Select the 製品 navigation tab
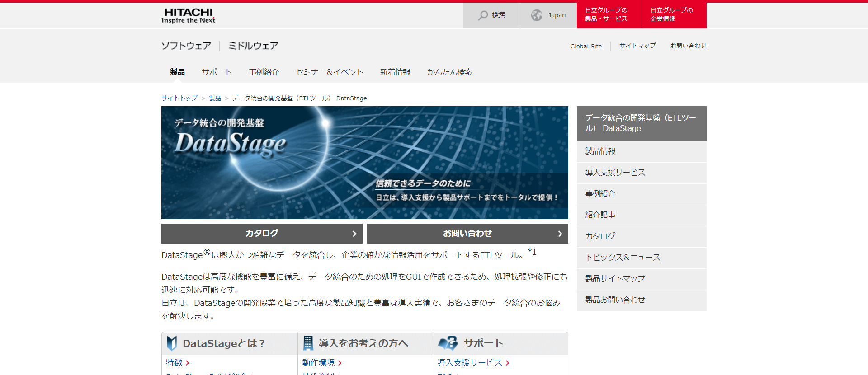This screenshot has height=375, width=868. tap(177, 72)
